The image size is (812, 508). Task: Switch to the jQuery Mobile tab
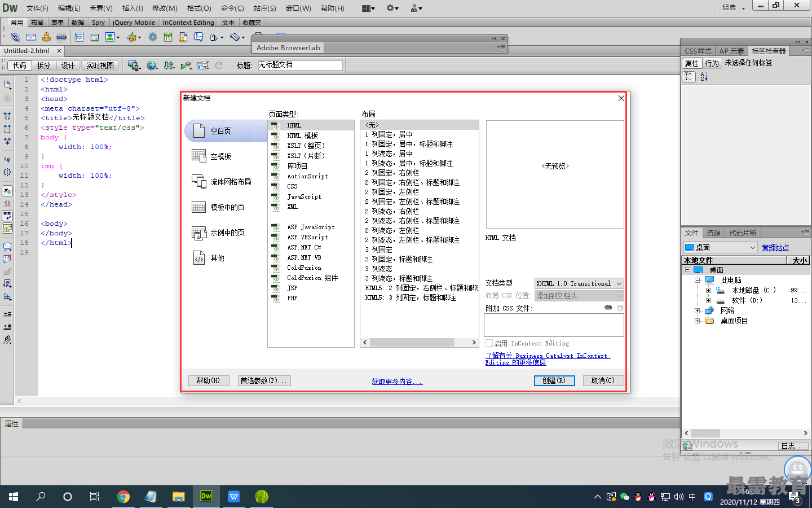pyautogui.click(x=134, y=23)
